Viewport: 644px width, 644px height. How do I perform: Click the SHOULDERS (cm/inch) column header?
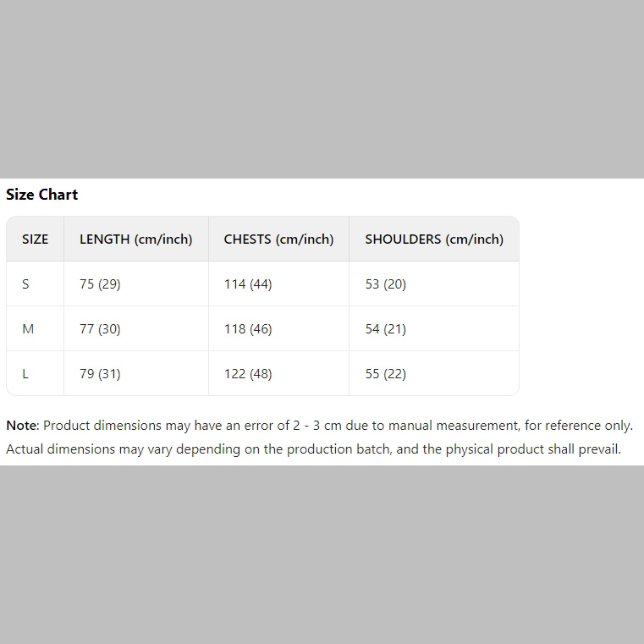(433, 239)
